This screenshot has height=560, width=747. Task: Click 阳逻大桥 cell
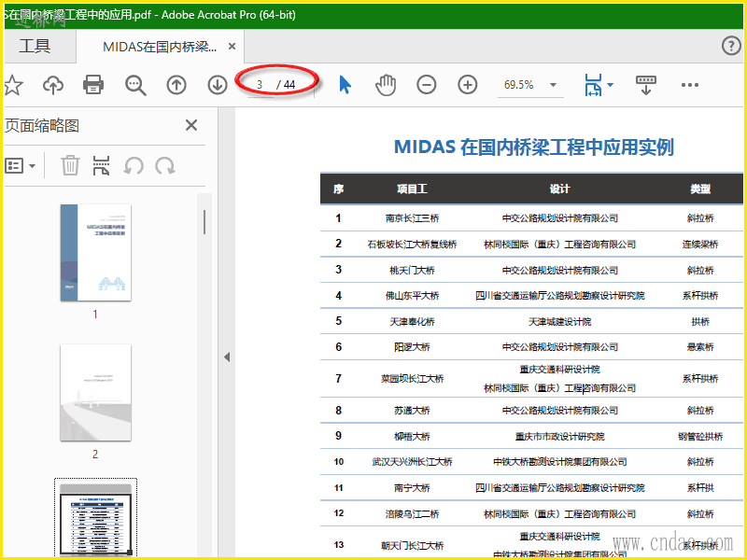(x=412, y=347)
